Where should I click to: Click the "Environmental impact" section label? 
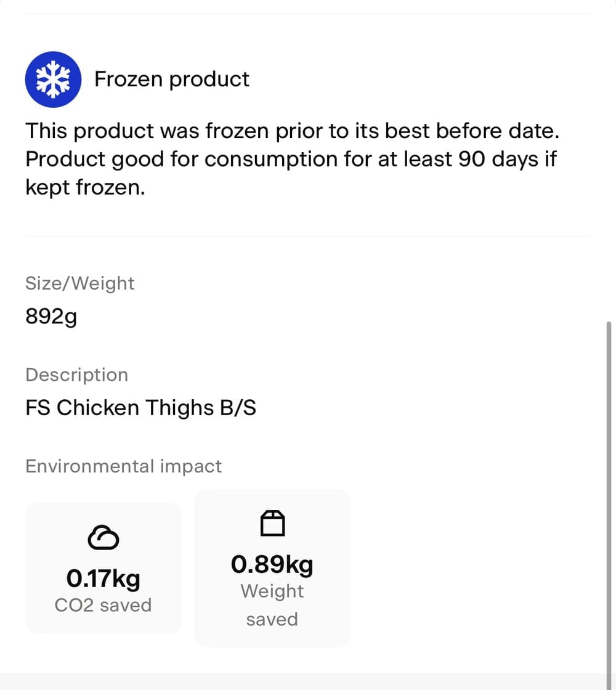(123, 466)
